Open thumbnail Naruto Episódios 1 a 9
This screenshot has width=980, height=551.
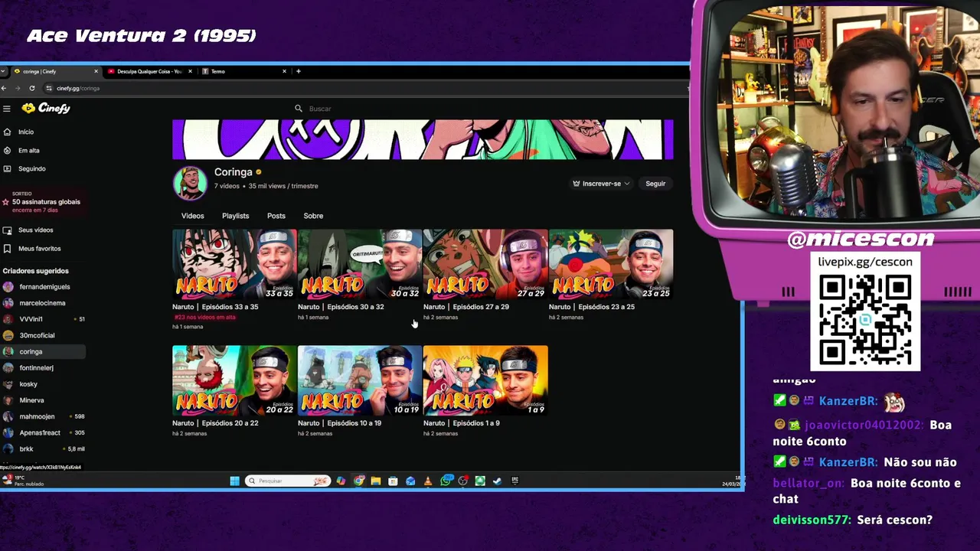pos(485,380)
